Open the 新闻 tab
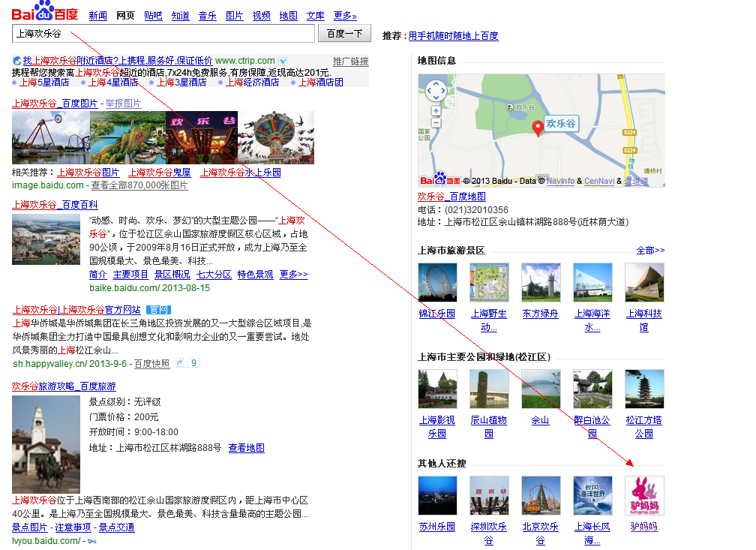756x550 pixels. (97, 16)
